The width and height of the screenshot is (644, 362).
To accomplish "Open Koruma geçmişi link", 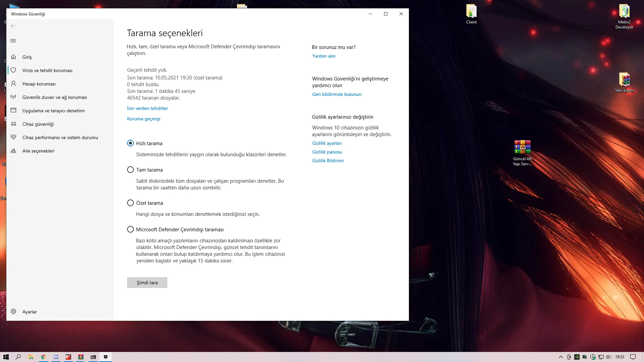I will pos(144,119).
